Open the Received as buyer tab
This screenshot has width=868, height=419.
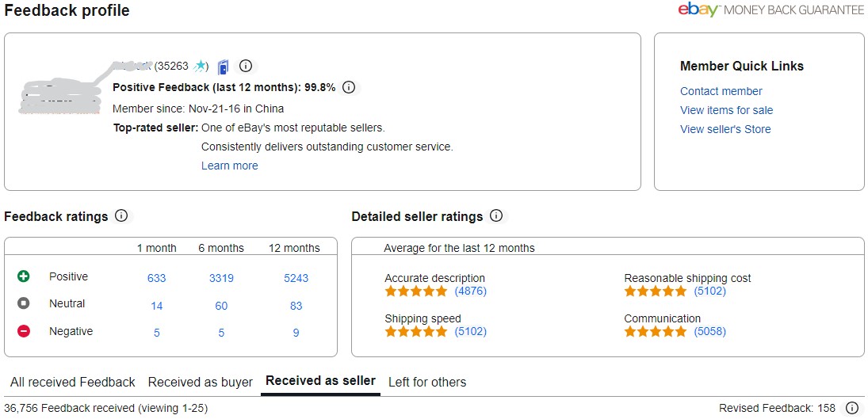(201, 382)
